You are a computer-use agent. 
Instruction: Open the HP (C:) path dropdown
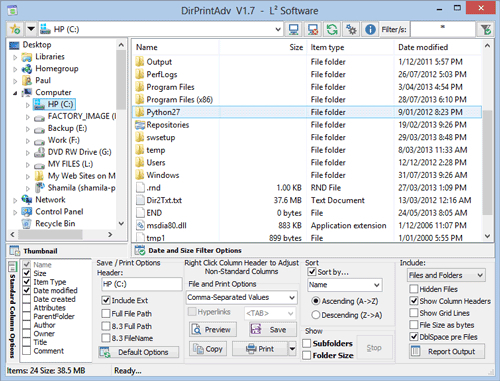tap(278, 29)
